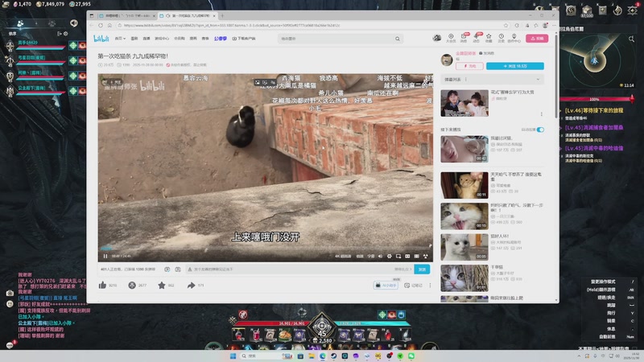This screenshot has width=644, height=362.
Task: Enable picture-in-picture mode in player
Action: [x=398, y=256]
